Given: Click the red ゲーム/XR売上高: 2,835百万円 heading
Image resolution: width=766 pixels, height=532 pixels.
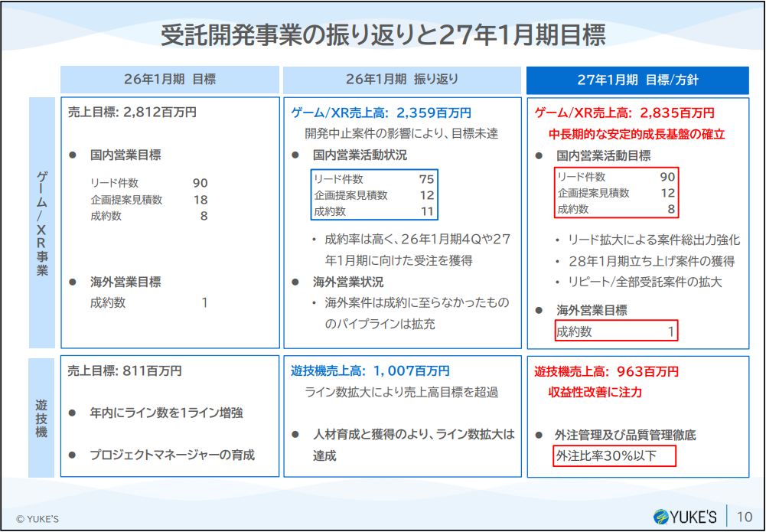Looking at the screenshot, I should pyautogui.click(x=624, y=113).
